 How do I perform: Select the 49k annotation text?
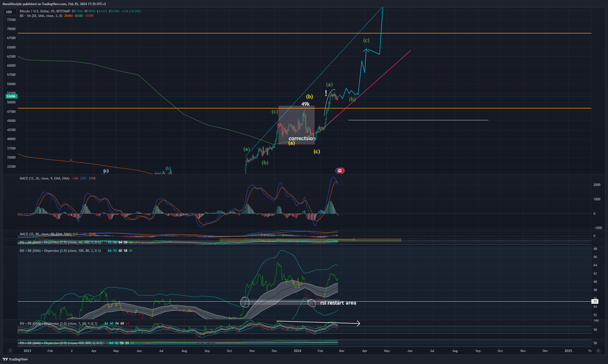(x=305, y=104)
